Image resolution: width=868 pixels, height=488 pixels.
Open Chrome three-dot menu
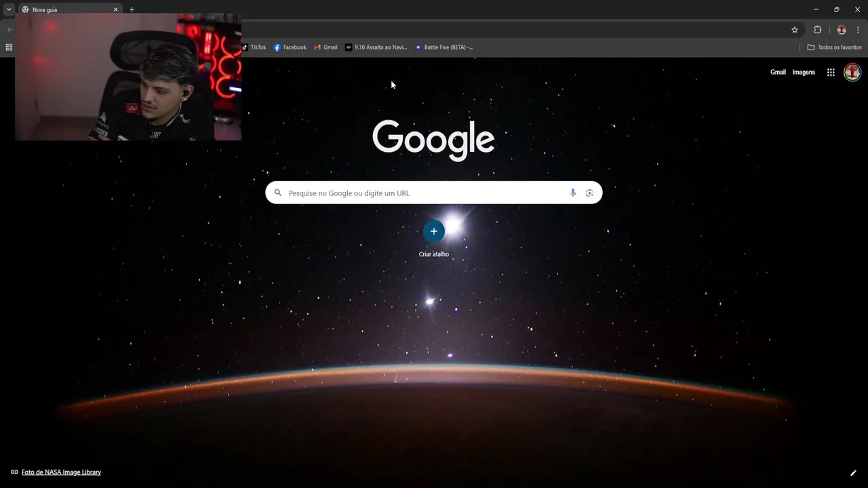point(858,30)
